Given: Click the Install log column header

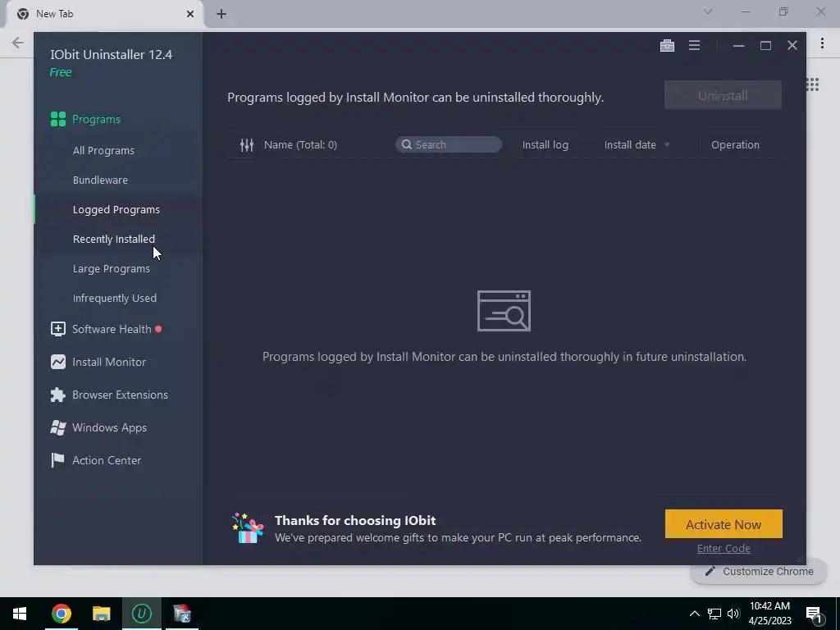Looking at the screenshot, I should pyautogui.click(x=546, y=144).
